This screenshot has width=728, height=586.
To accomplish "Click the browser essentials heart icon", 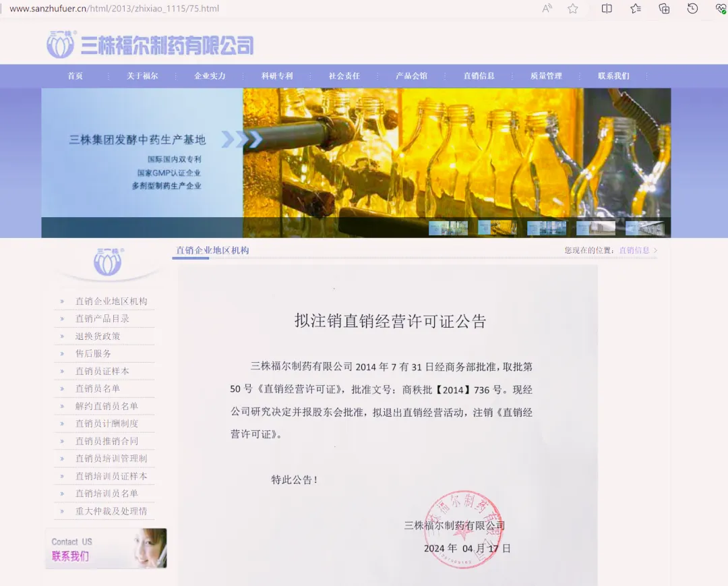I will (721, 8).
